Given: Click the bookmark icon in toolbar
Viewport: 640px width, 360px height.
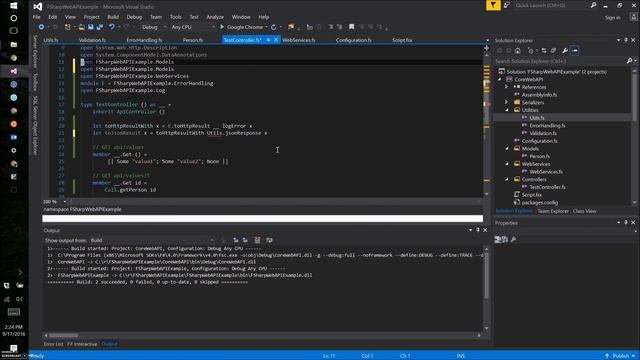Looking at the screenshot, I should pyautogui.click(x=351, y=27).
